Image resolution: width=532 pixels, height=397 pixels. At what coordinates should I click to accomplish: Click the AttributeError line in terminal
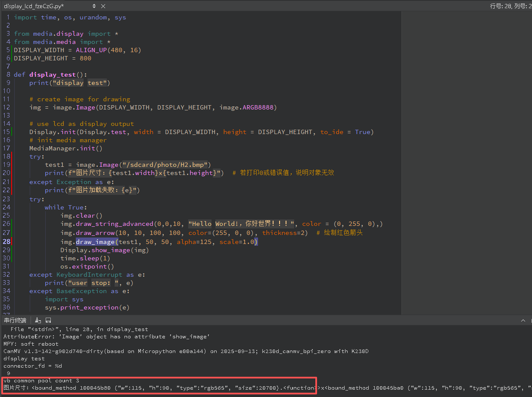tap(106, 337)
